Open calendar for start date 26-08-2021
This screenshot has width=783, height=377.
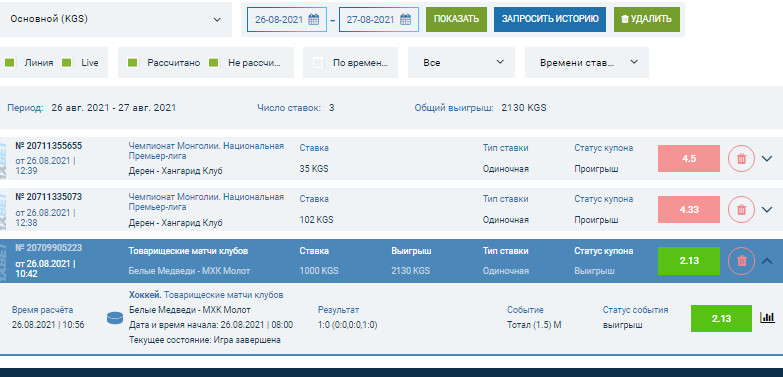tap(314, 19)
